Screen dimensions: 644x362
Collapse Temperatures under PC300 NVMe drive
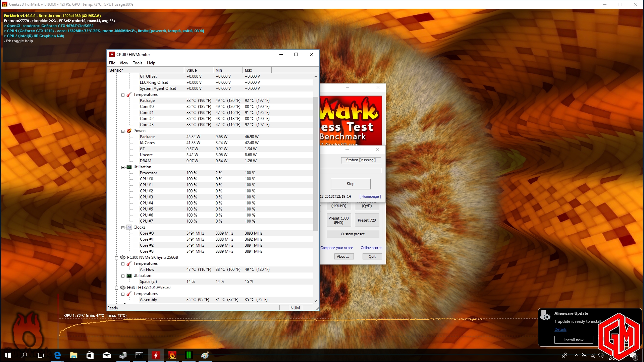[123, 264]
